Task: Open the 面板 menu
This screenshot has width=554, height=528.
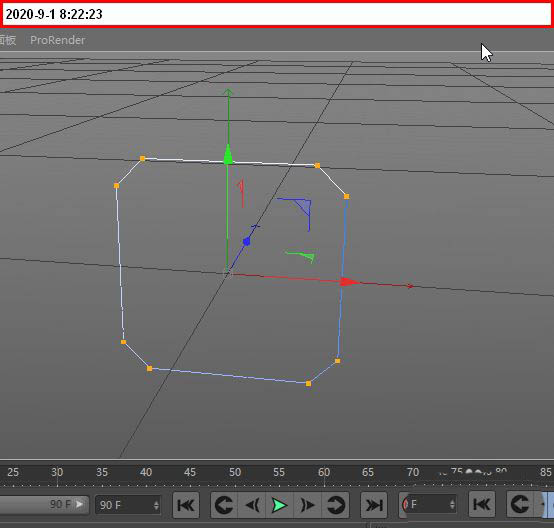Action: 8,40
